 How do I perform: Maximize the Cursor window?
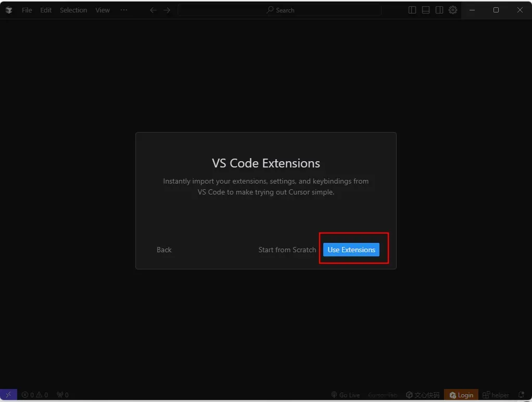click(x=496, y=10)
